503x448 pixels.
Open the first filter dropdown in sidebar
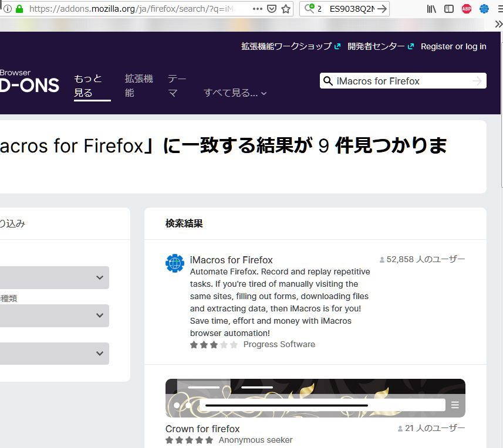54,277
